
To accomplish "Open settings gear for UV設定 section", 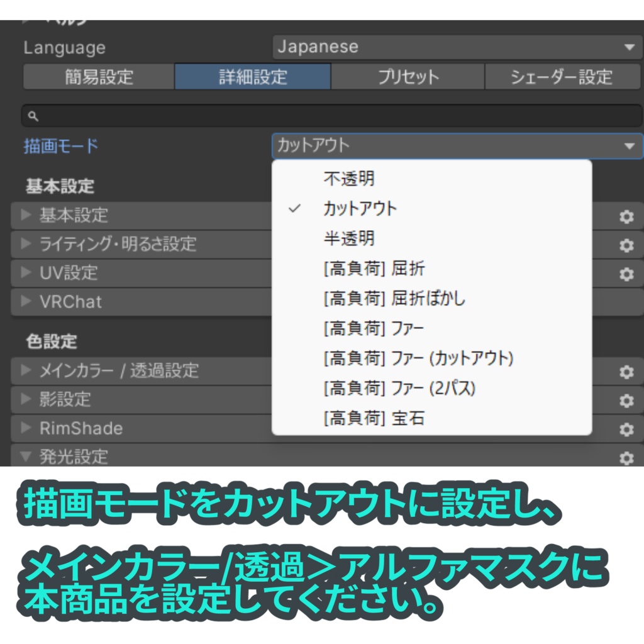I will [626, 274].
